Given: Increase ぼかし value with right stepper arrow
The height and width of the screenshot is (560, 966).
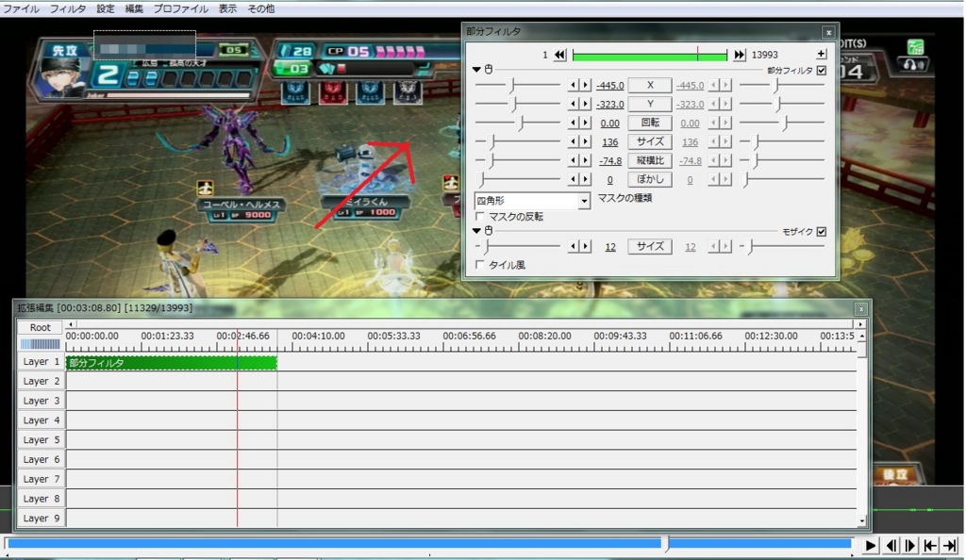Looking at the screenshot, I should (x=585, y=179).
